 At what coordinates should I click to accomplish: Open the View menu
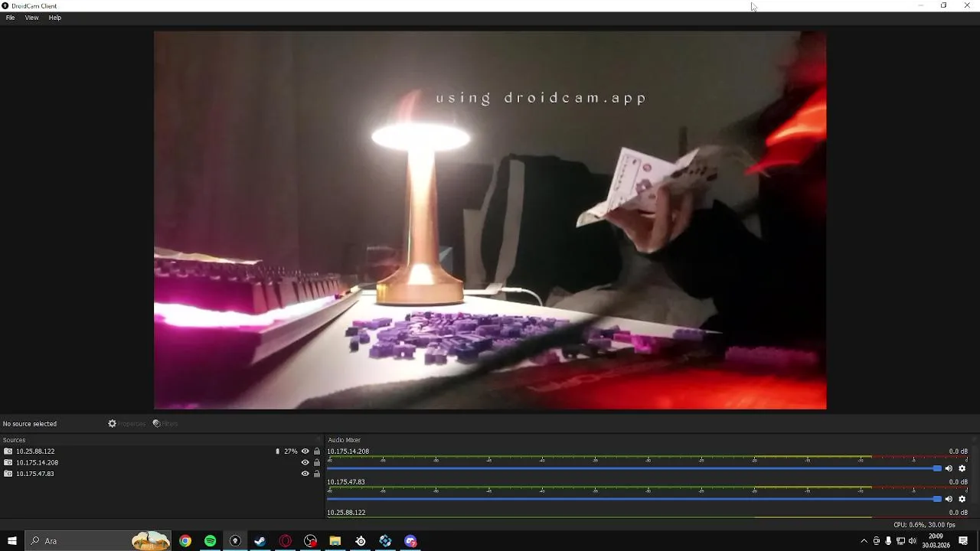[31, 18]
